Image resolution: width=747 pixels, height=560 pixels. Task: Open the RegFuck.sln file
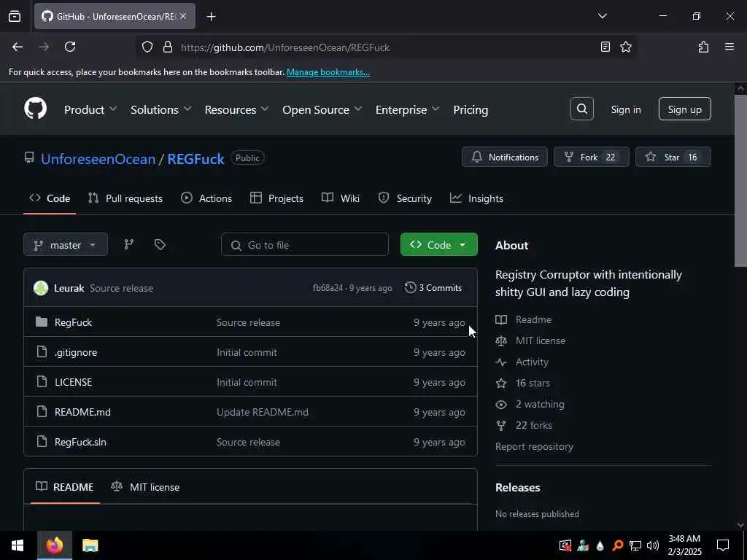click(80, 442)
